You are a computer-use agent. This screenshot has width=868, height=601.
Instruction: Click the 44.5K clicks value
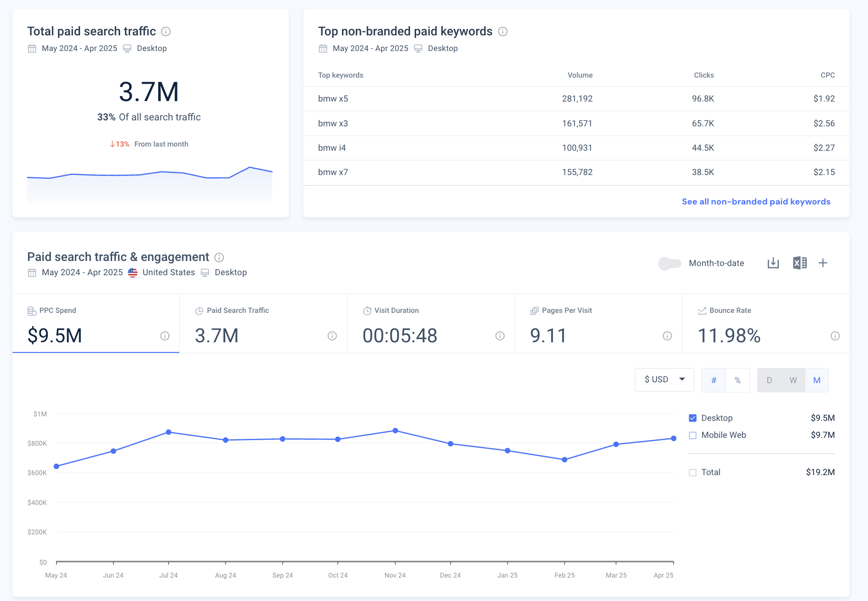tap(703, 148)
